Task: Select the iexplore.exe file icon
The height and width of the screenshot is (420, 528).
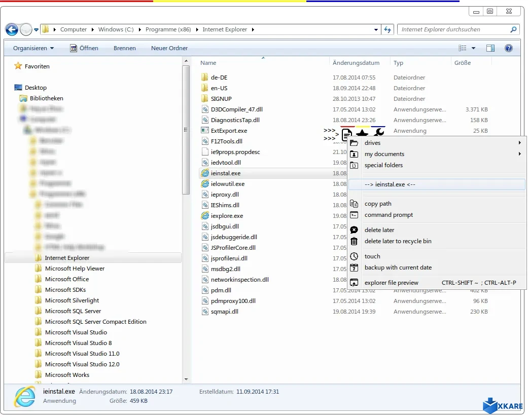Action: pyautogui.click(x=205, y=215)
